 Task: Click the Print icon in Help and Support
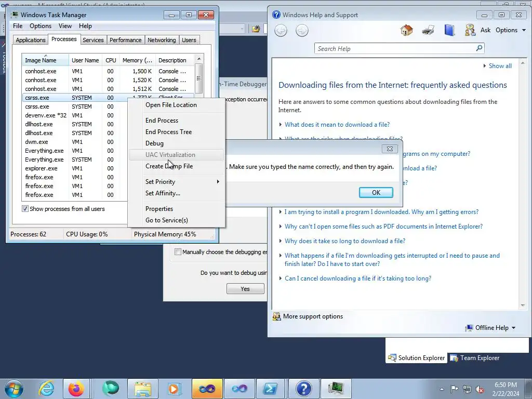[428, 30]
